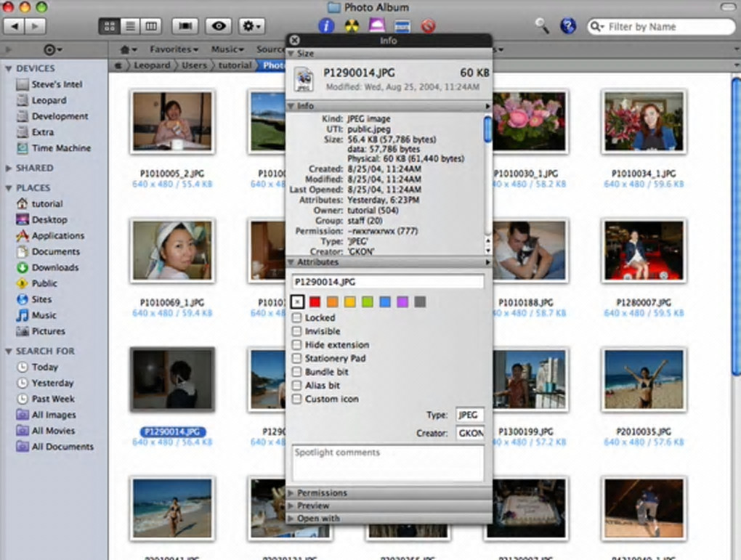Open slideshow with the filmstrip toolbar icon
The width and height of the screenshot is (741, 560).
pyautogui.click(x=185, y=26)
